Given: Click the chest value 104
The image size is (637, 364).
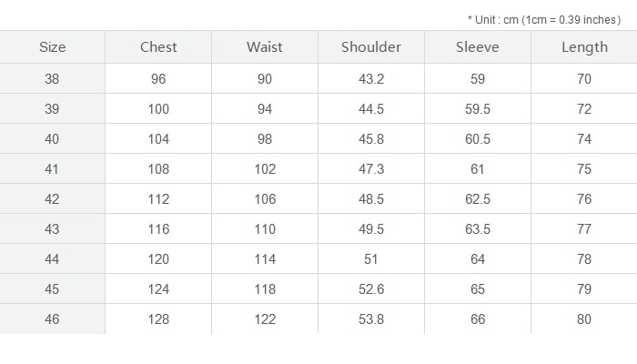Looking at the screenshot, I should (158, 139).
